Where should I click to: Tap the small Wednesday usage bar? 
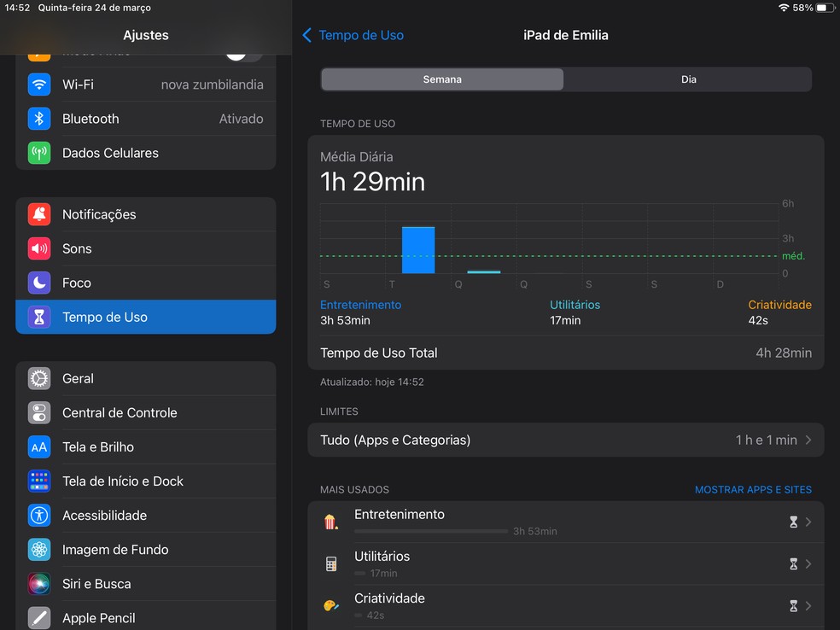point(484,272)
